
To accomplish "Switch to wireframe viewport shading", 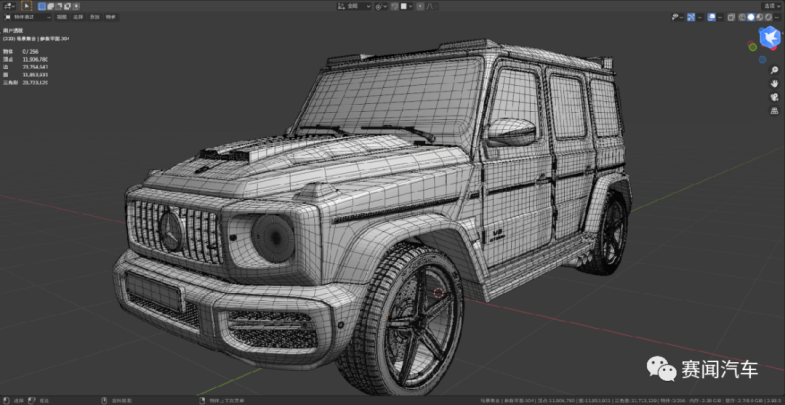I will coord(741,17).
